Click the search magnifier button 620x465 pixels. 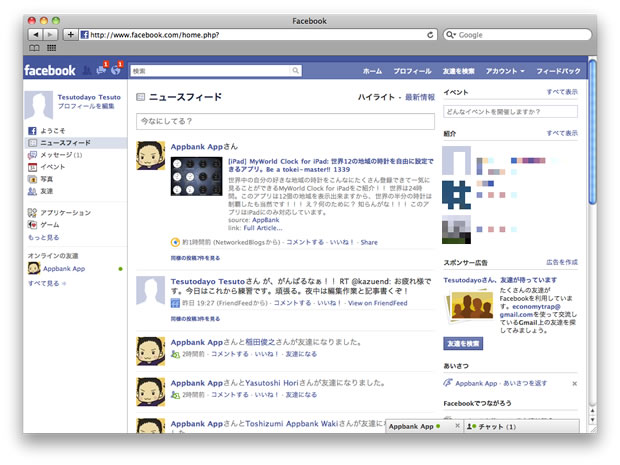(295, 71)
